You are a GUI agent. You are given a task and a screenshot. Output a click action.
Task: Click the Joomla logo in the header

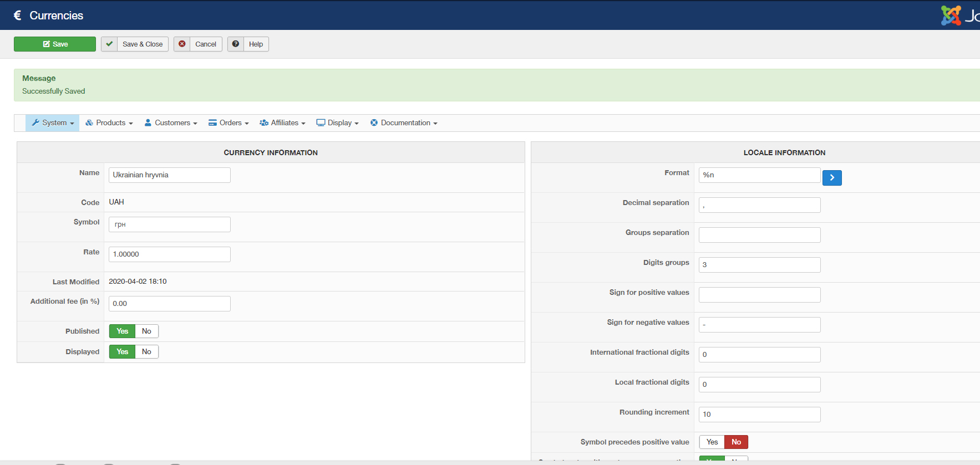point(961,16)
